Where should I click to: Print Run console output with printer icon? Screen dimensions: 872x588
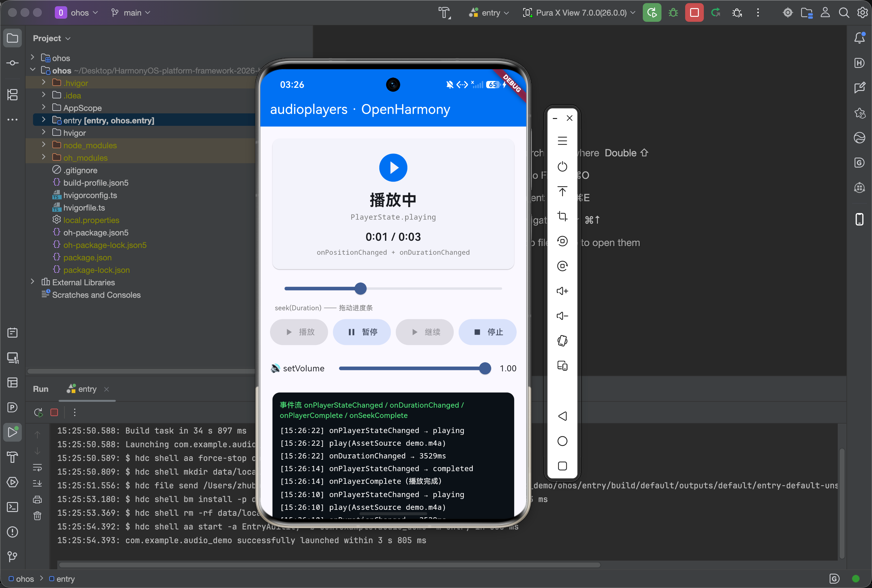coord(37,500)
